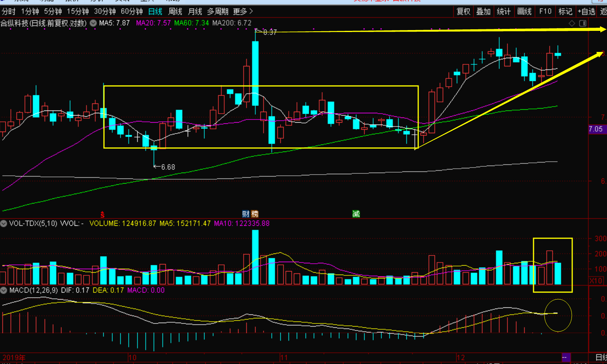Click the MACD: 0.00 value
607x364 pixels.
(x=146, y=290)
